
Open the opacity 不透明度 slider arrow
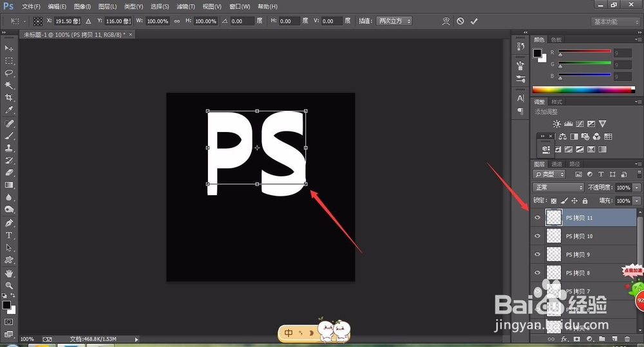[x=637, y=188]
